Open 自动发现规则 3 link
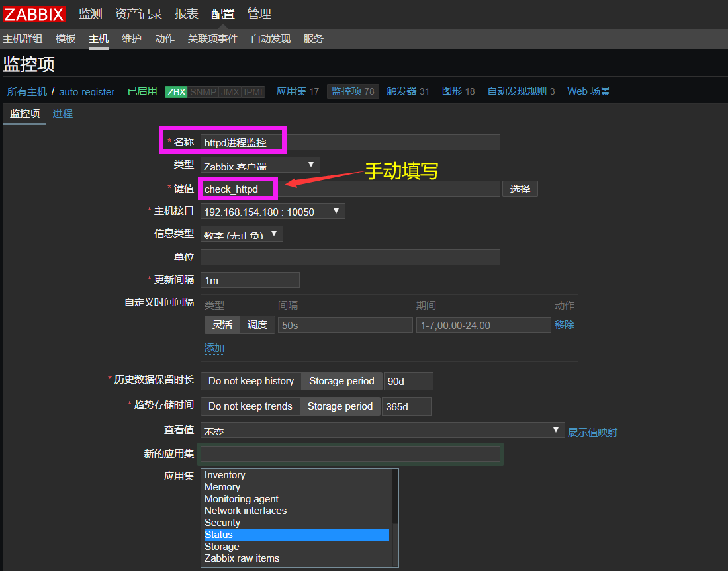The height and width of the screenshot is (571, 728). click(x=521, y=91)
